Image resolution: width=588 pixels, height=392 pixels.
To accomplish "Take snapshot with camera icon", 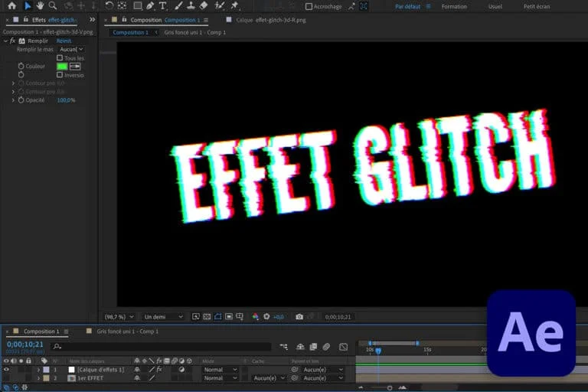I will coord(299,317).
